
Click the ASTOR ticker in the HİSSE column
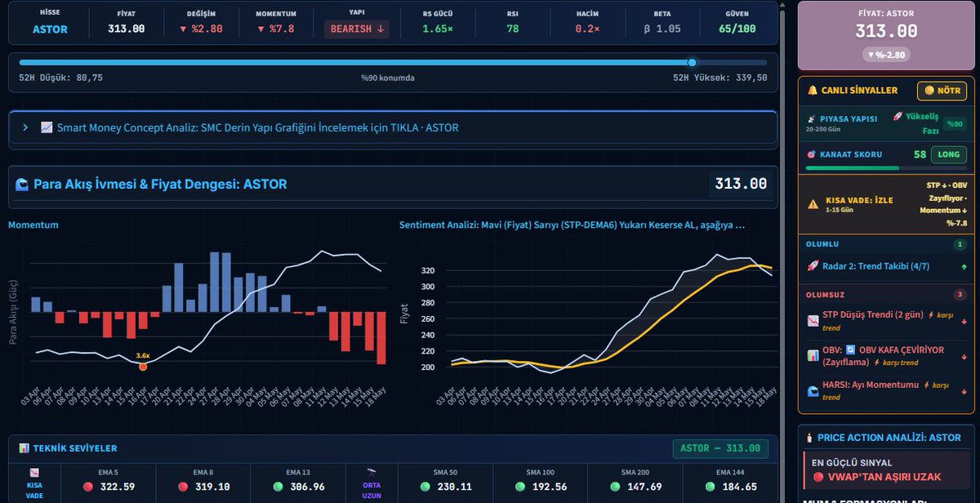50,29
